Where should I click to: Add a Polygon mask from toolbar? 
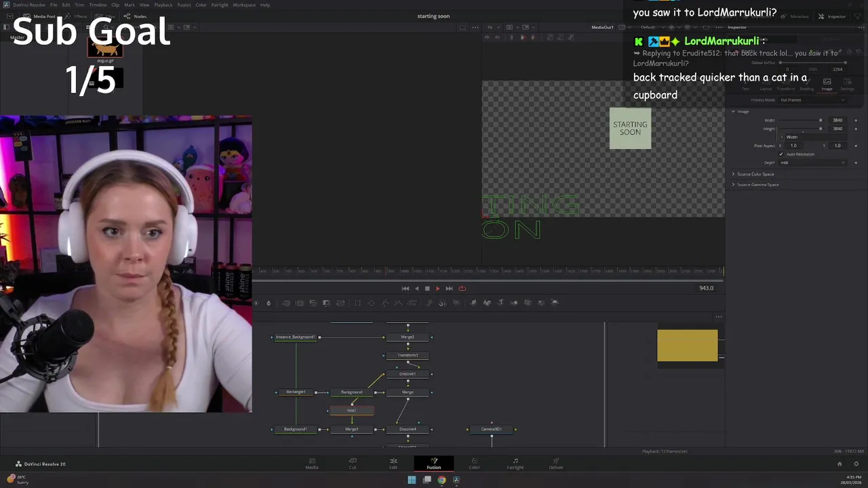(384, 303)
